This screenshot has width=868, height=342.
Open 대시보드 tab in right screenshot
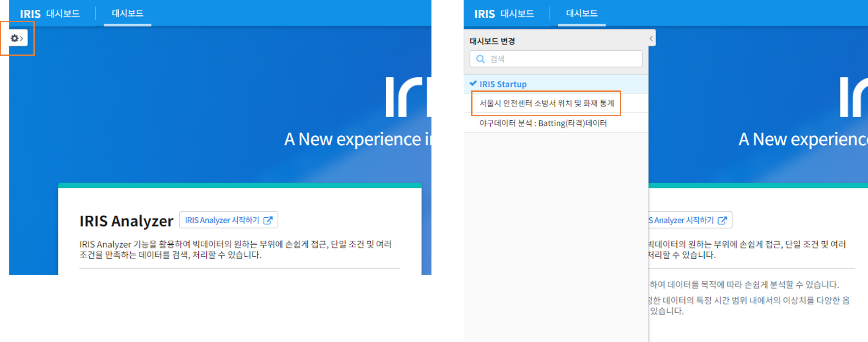(582, 14)
